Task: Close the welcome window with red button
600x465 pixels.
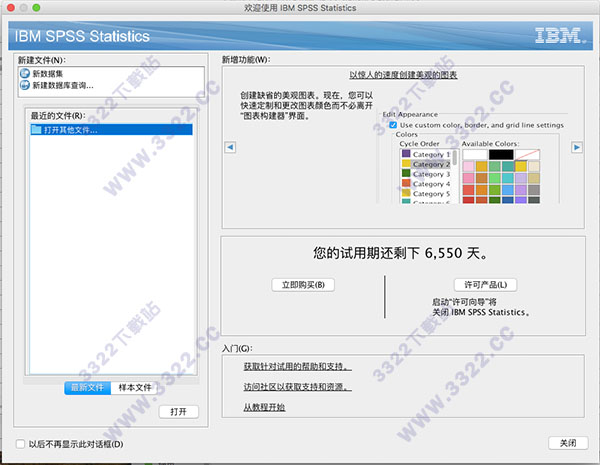Action: click(x=11, y=7)
